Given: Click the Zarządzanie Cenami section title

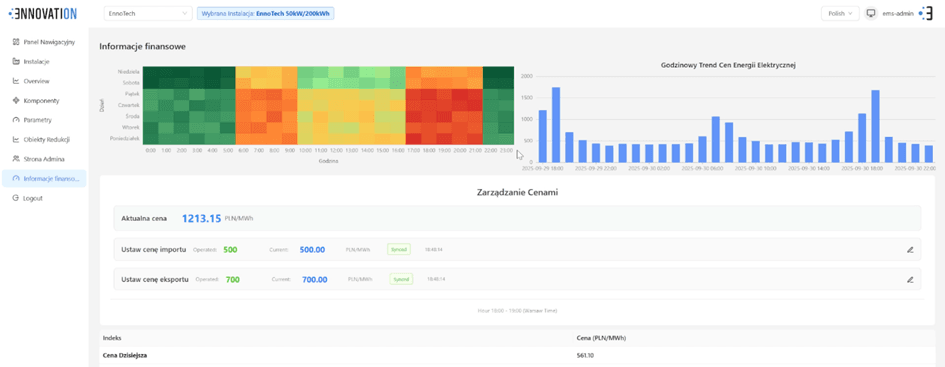Looking at the screenshot, I should (x=517, y=192).
